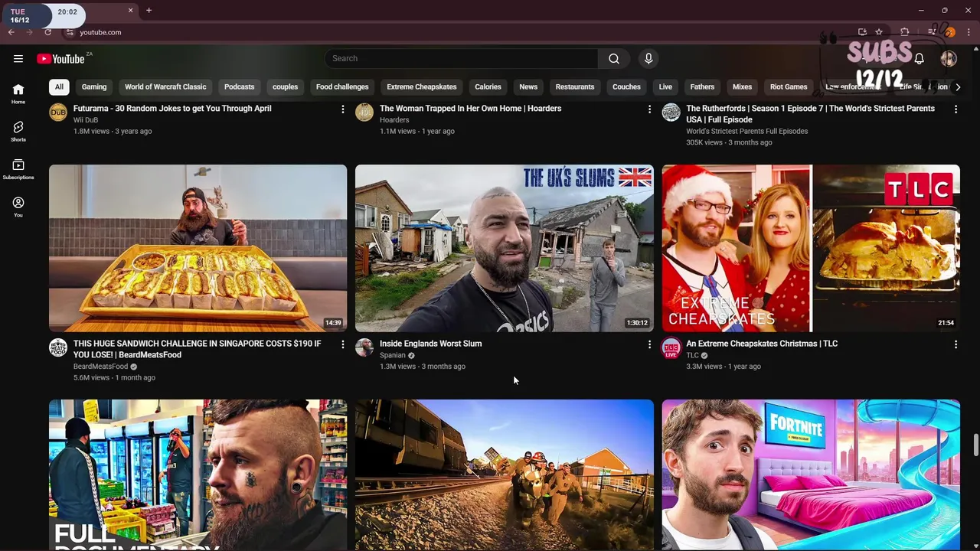980x551 pixels.
Task: Click BeardMeatsFood channel avatar
Action: pos(58,347)
